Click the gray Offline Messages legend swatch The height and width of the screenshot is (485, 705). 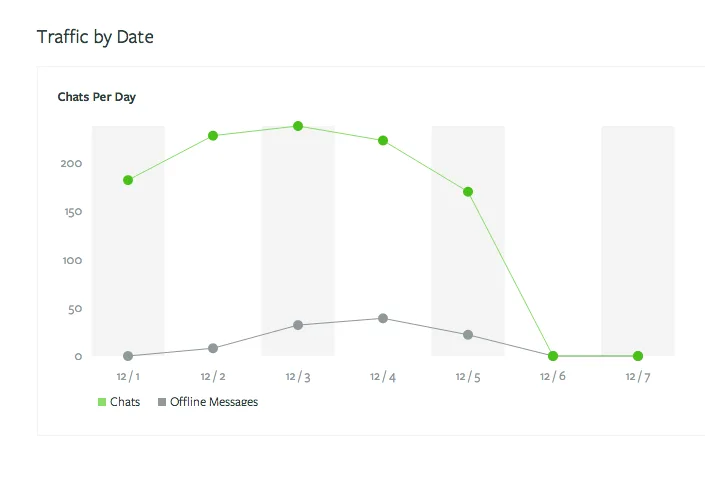tap(162, 402)
